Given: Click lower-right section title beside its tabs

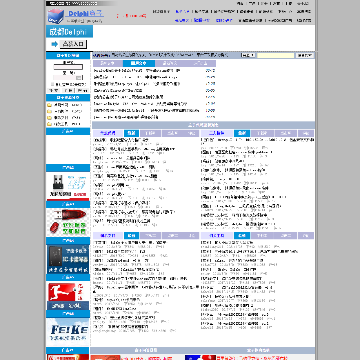Looking at the screenshot, I should [x=217, y=236].
